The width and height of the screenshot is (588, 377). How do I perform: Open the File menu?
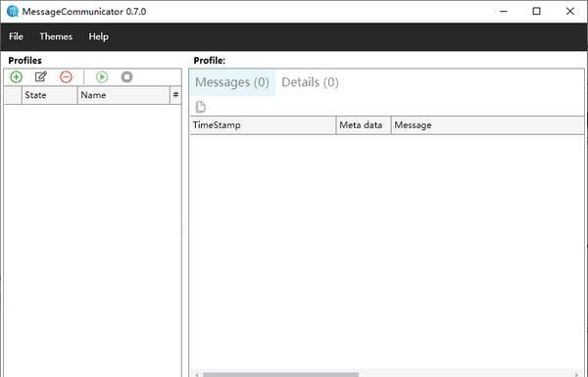(x=16, y=36)
